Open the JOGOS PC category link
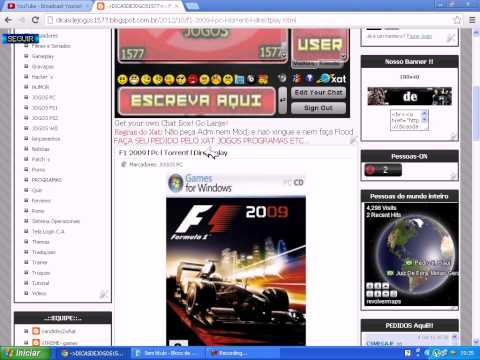This screenshot has width=480, height=360. pyautogui.click(x=44, y=98)
